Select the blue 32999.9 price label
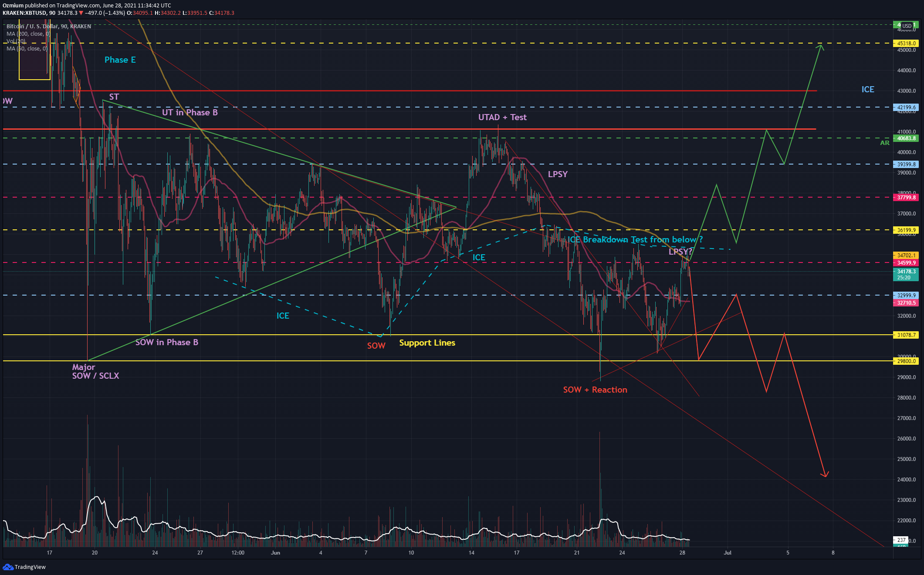924x575 pixels. pyautogui.click(x=906, y=295)
